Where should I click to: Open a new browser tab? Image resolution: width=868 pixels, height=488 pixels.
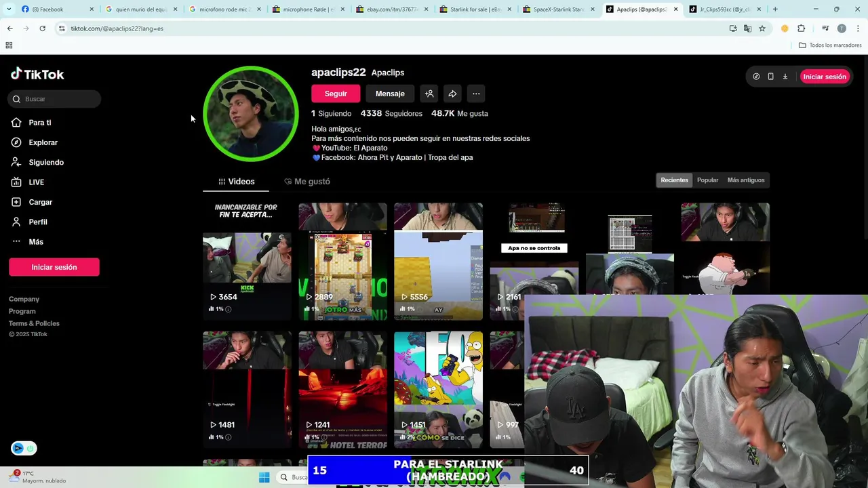(x=775, y=9)
